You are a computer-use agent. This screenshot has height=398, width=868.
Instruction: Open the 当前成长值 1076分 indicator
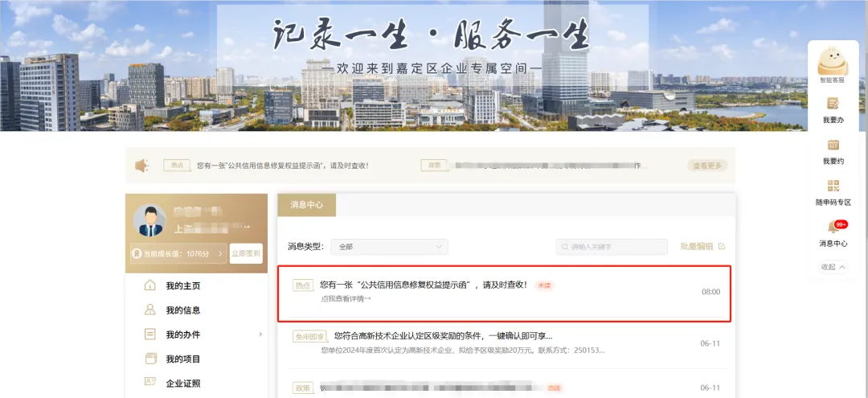178,254
